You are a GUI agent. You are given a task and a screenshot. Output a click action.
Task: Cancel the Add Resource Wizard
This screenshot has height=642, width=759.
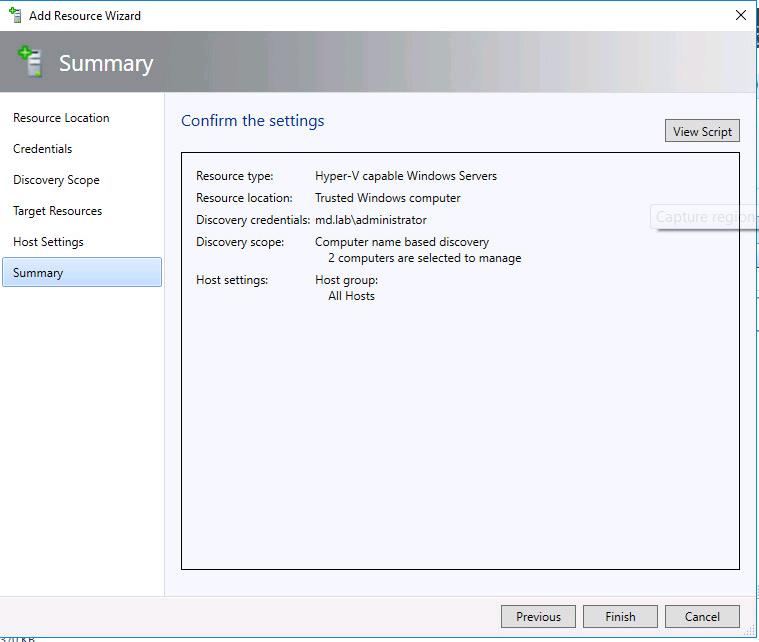point(702,617)
